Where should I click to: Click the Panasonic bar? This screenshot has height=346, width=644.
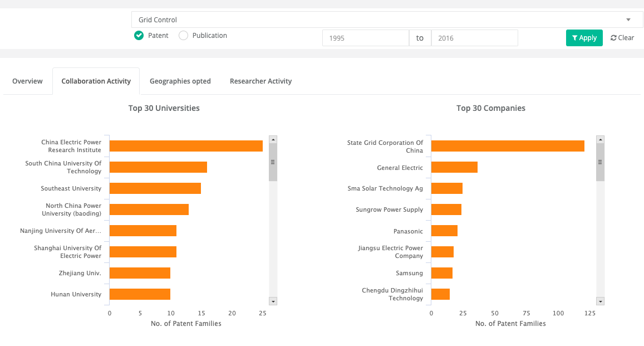(x=444, y=231)
